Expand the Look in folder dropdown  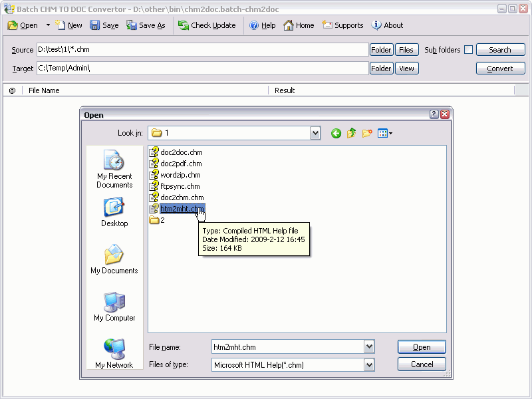(315, 133)
